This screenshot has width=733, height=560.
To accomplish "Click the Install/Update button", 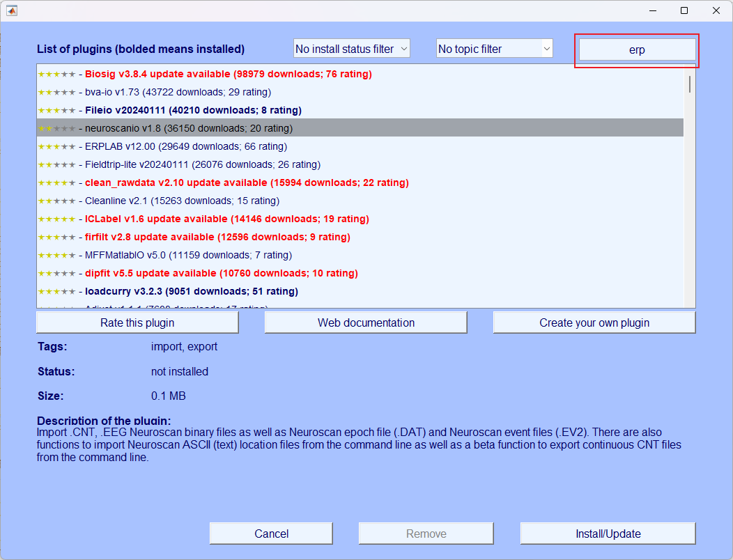I will [x=608, y=534].
